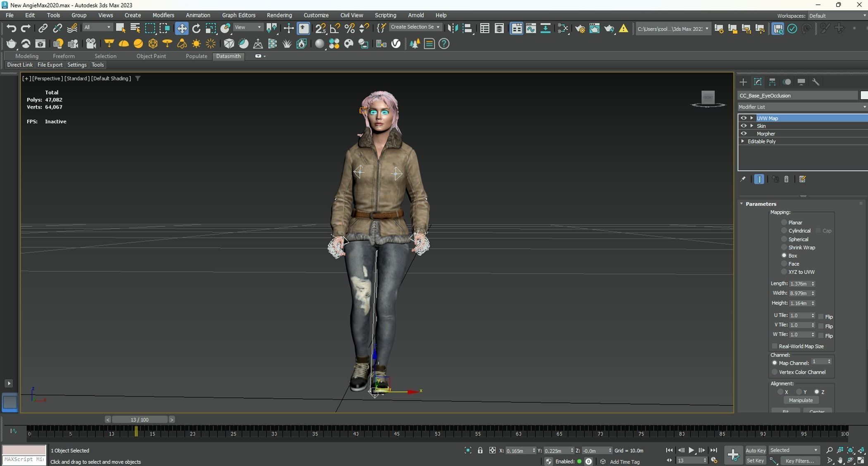
Task: Click the selection lock padlock icon
Action: pos(480,450)
